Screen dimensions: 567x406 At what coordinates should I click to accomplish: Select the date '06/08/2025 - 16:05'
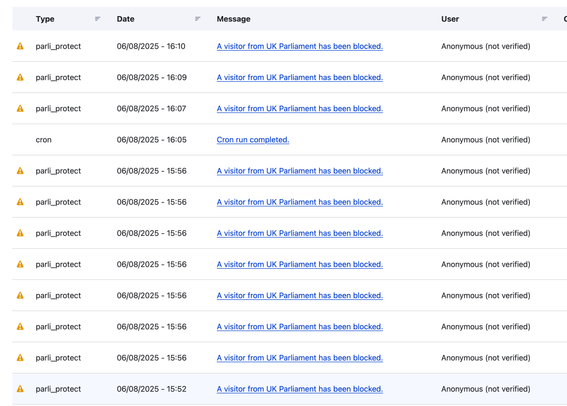point(152,140)
